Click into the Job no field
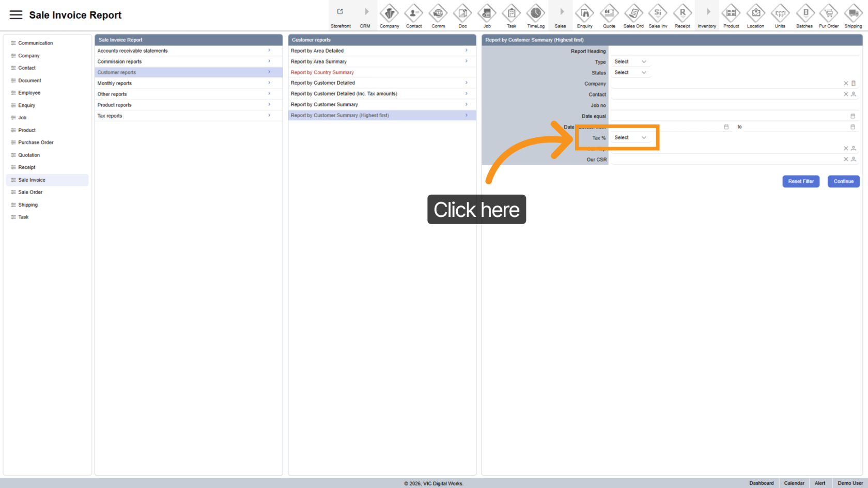 (x=734, y=105)
